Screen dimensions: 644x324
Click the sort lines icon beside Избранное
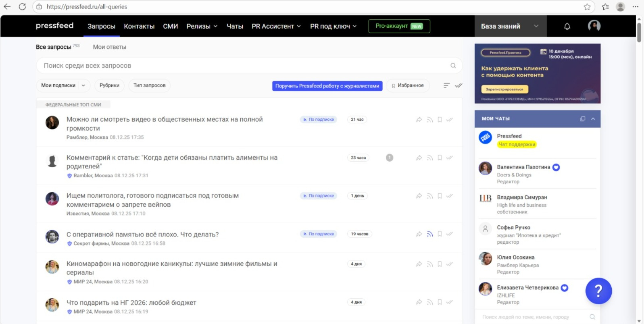(446, 85)
